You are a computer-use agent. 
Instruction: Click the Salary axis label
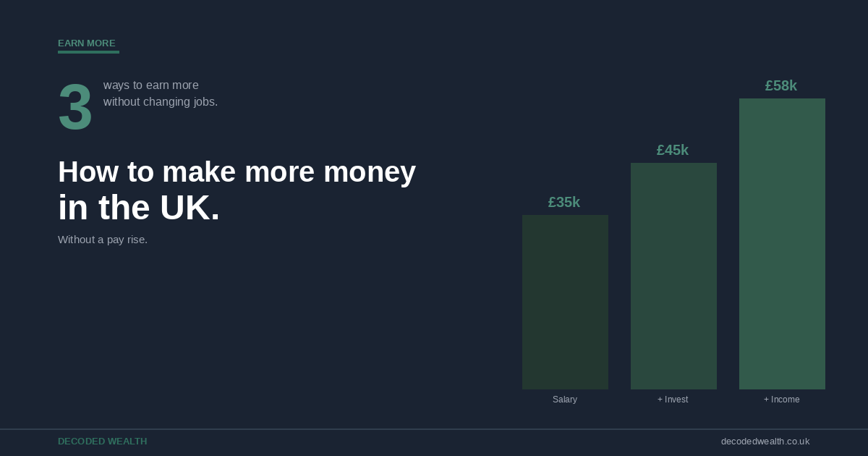[x=565, y=400]
